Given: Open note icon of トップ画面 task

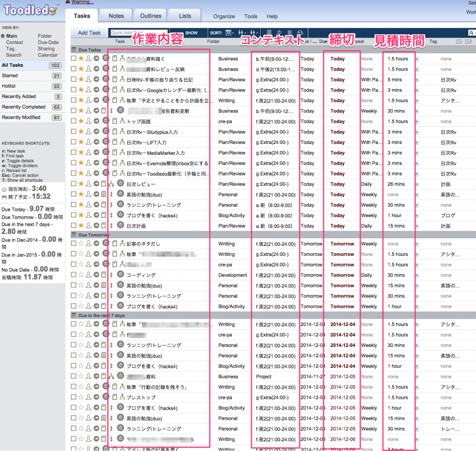Looking at the screenshot, I should tap(115, 122).
